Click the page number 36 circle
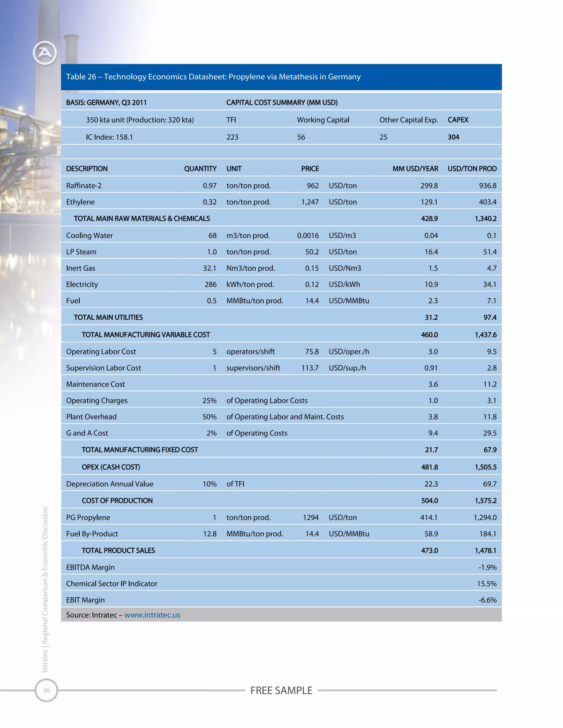The height and width of the screenshot is (728, 563). (46, 690)
